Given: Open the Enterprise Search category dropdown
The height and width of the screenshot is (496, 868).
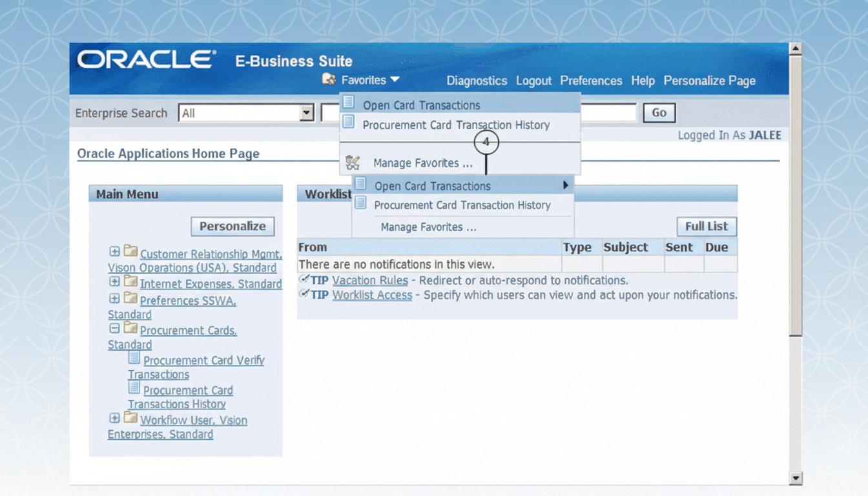Looking at the screenshot, I should coord(307,112).
